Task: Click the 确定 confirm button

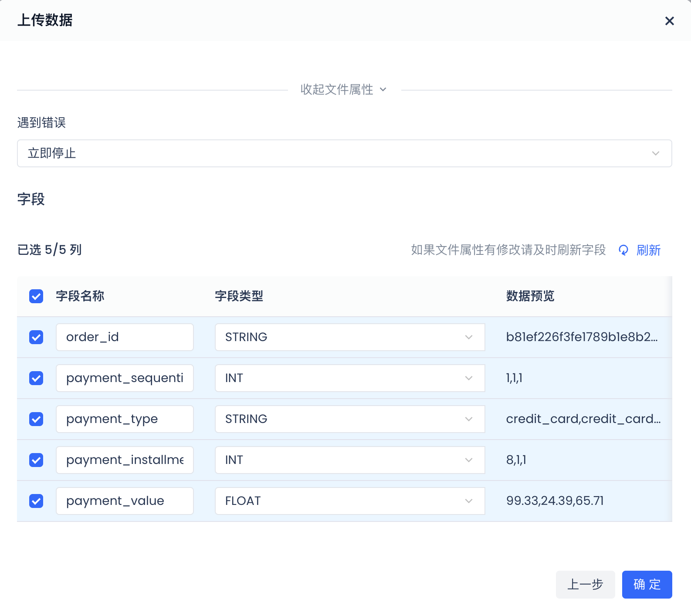Action: point(647,585)
